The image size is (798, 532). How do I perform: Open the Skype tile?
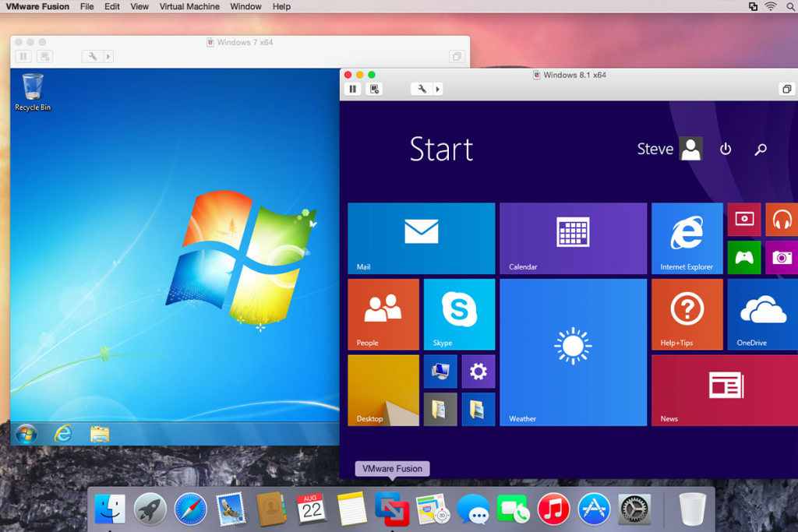click(x=459, y=314)
